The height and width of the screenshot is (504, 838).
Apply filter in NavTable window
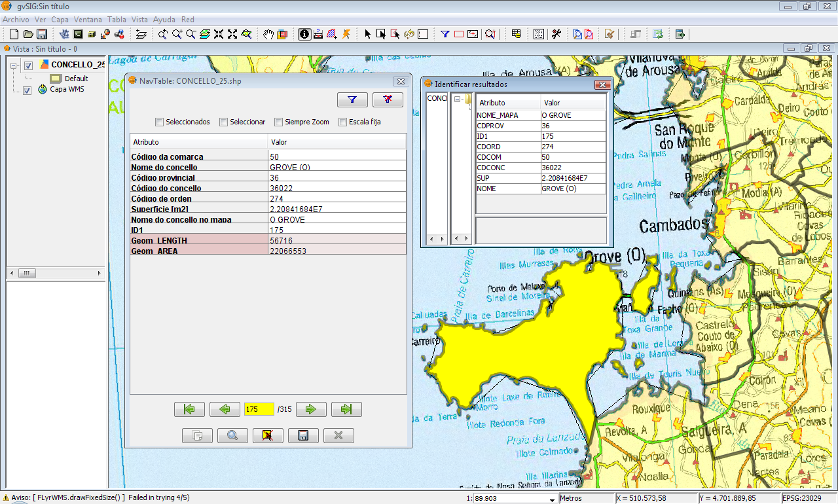pos(352,99)
